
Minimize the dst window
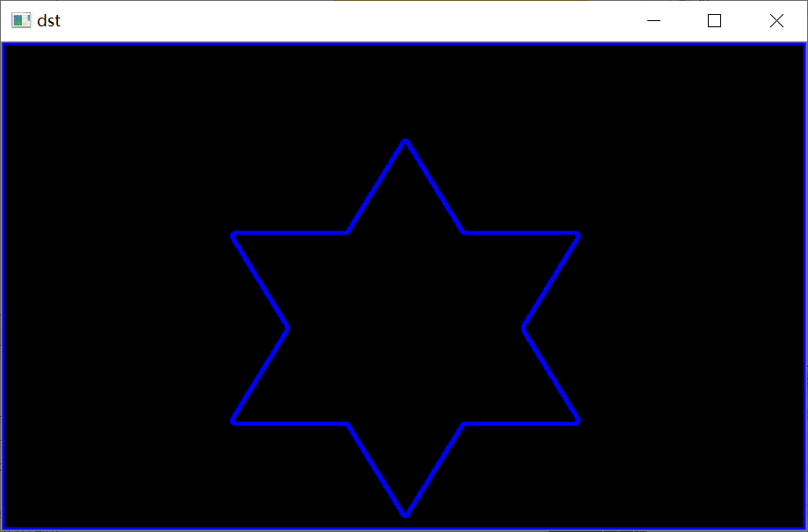tap(653, 20)
